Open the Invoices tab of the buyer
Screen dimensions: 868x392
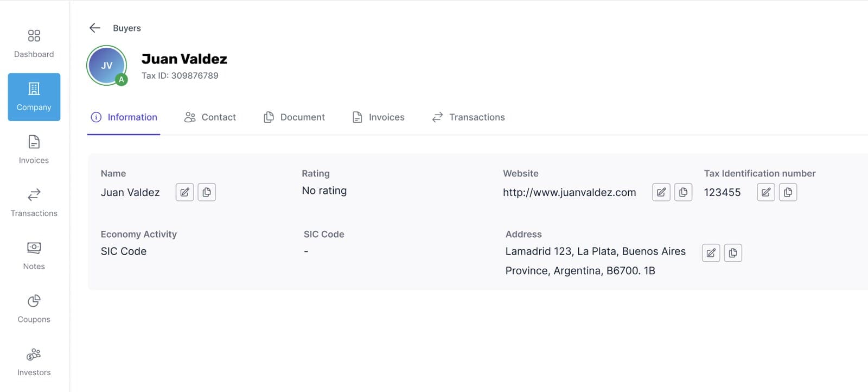pos(378,117)
